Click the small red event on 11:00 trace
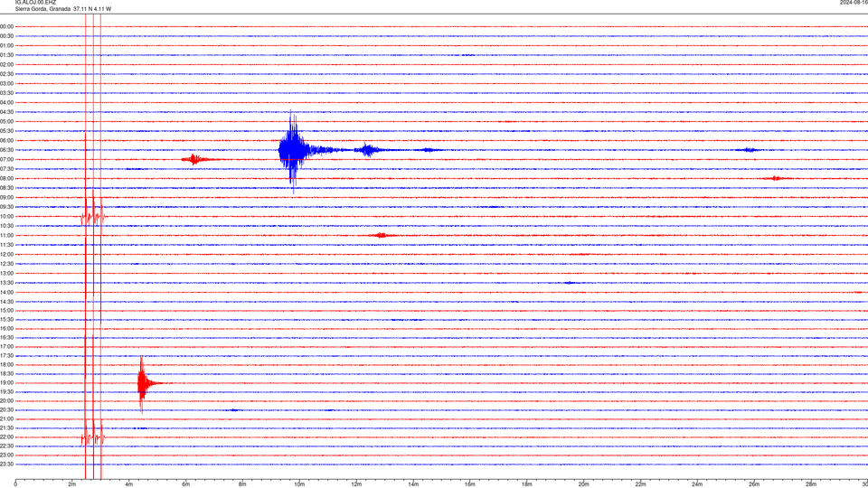 [381, 236]
